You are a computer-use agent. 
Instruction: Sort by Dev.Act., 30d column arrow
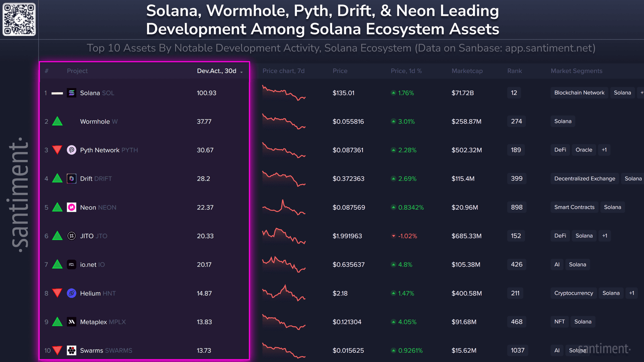click(241, 72)
